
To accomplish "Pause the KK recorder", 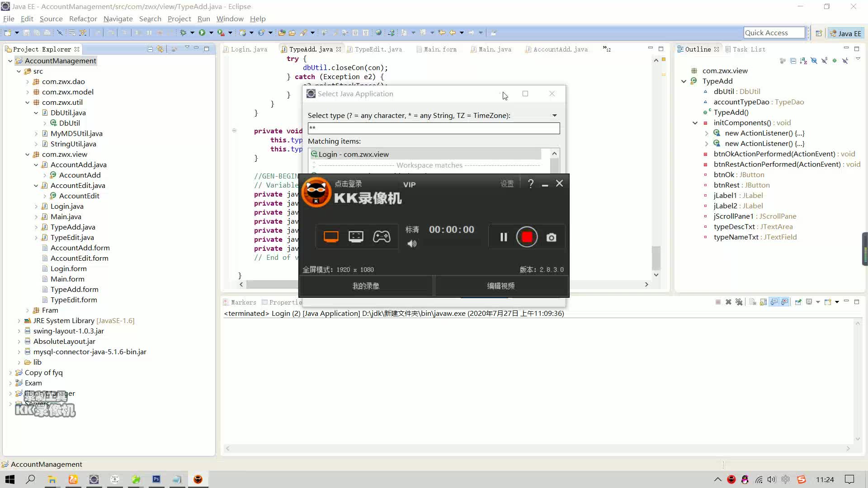I will [503, 237].
